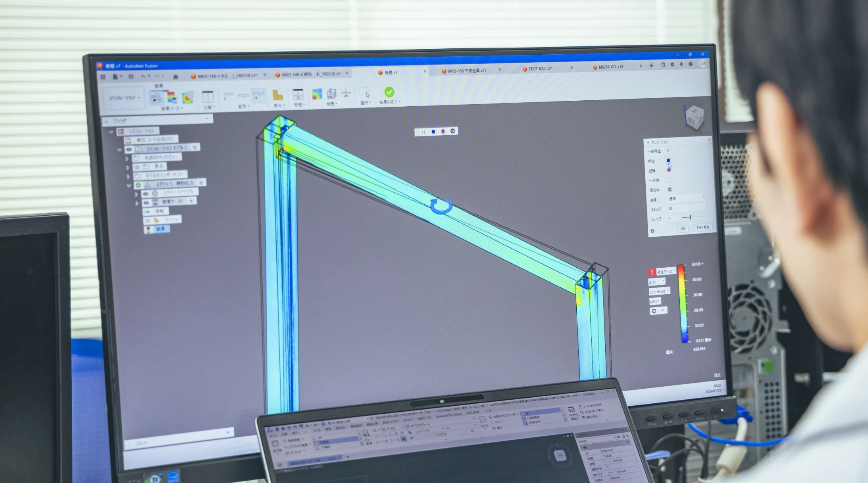Open the シミュレーション workspace menu
This screenshot has height=483, width=868.
tap(124, 98)
